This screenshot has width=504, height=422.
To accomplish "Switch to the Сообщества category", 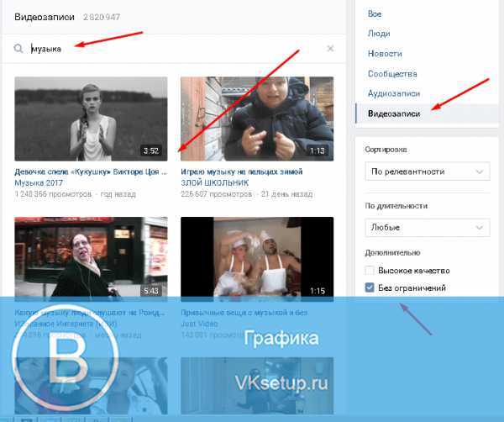I will [x=392, y=74].
